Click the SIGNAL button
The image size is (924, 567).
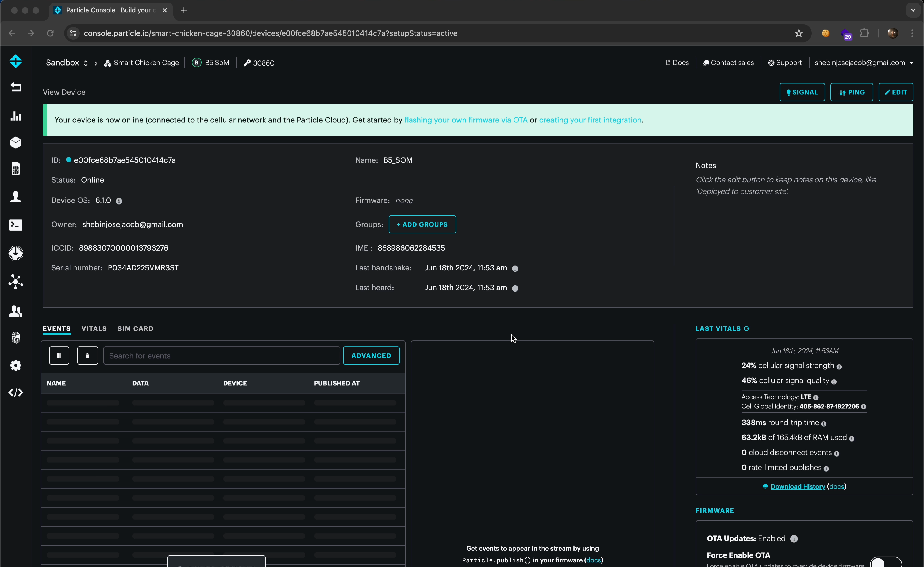[x=802, y=92]
